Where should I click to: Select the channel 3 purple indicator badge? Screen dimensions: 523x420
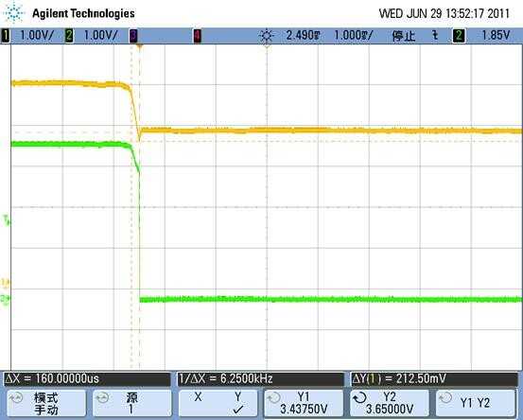coord(133,36)
